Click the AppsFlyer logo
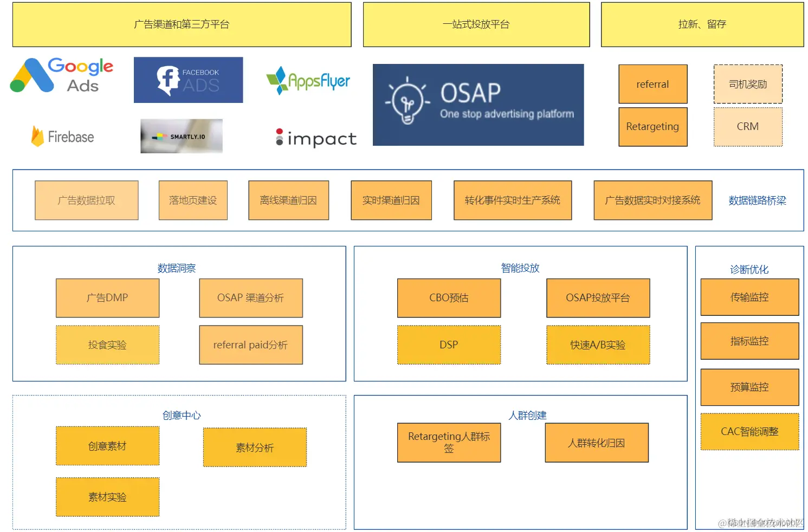 pyautogui.click(x=308, y=81)
